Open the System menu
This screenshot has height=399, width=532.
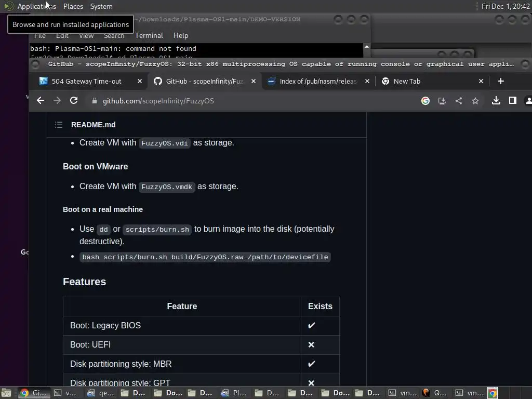tap(101, 6)
